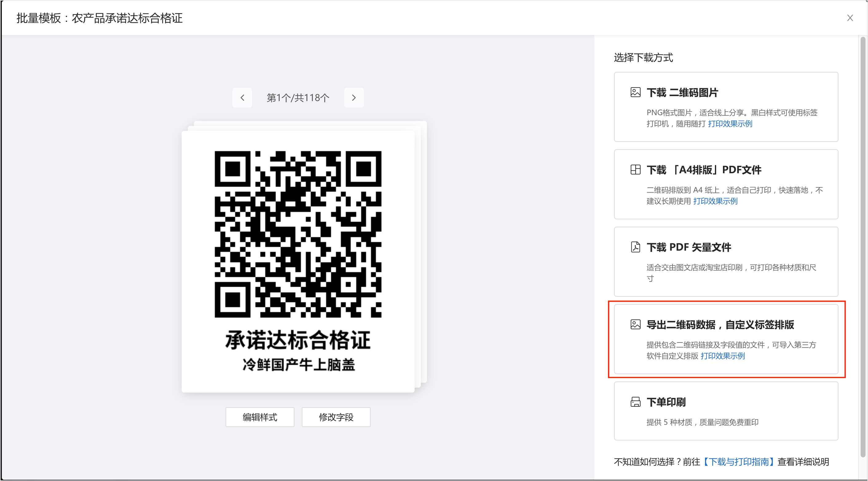Open 打印效果示例 link under 导出二维码数据

(x=722, y=356)
